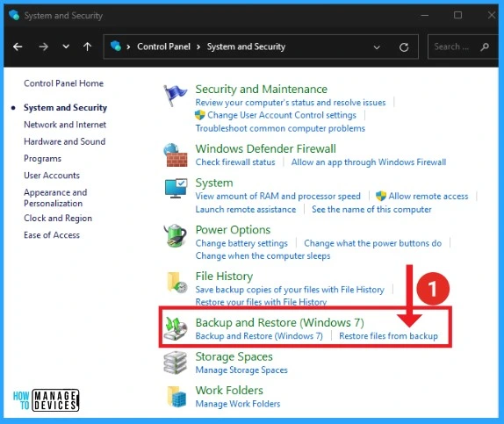Screen dimensions: 504x424
Task: Open Programs category in sidebar
Action: [42, 159]
